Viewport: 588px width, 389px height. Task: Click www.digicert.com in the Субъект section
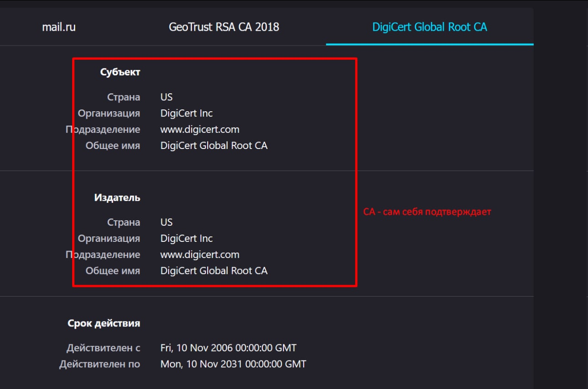coord(200,129)
